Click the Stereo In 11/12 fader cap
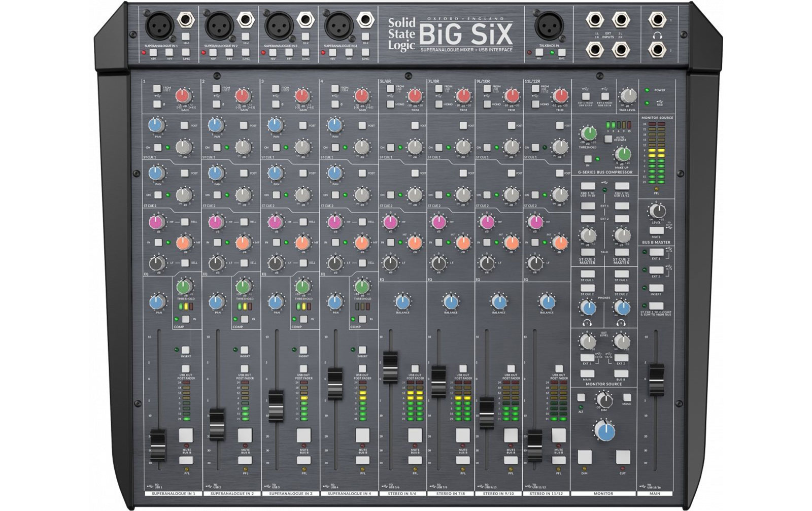This screenshot has height=511, width=812. [534, 445]
